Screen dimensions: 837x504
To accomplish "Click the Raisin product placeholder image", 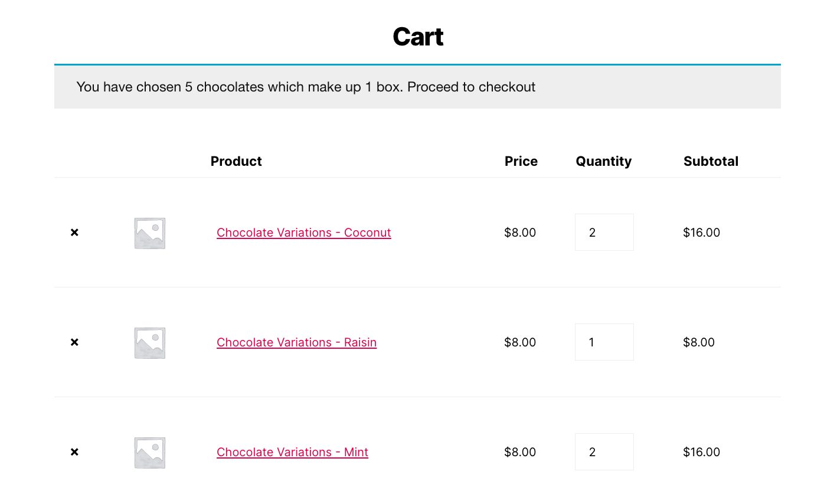I will [x=150, y=343].
